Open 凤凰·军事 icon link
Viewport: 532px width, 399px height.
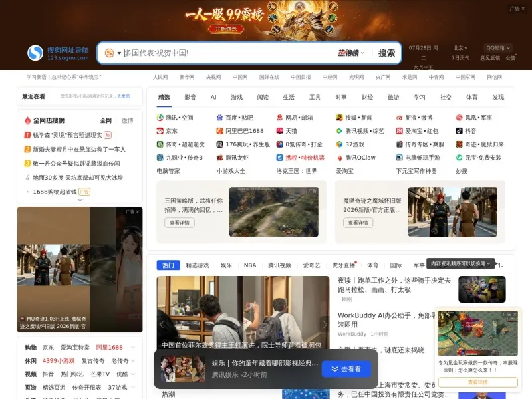pyautogui.click(x=459, y=118)
